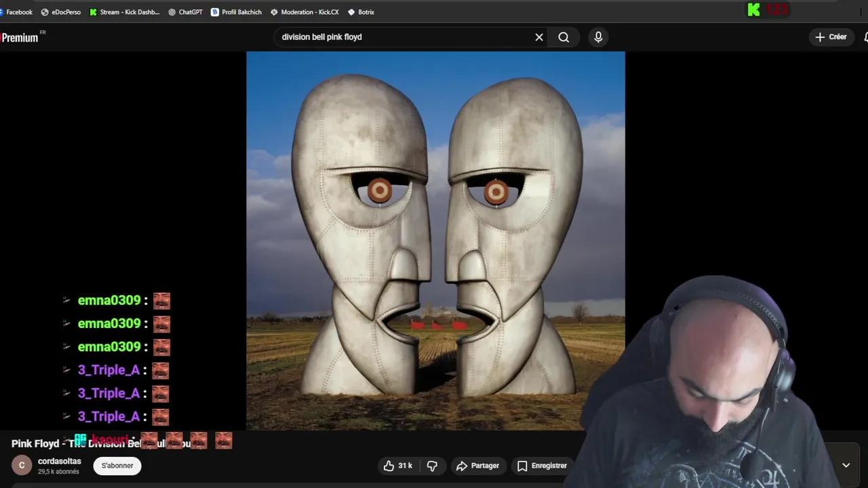
Task: Open cordasoltas channel avatar
Action: coord(22,466)
